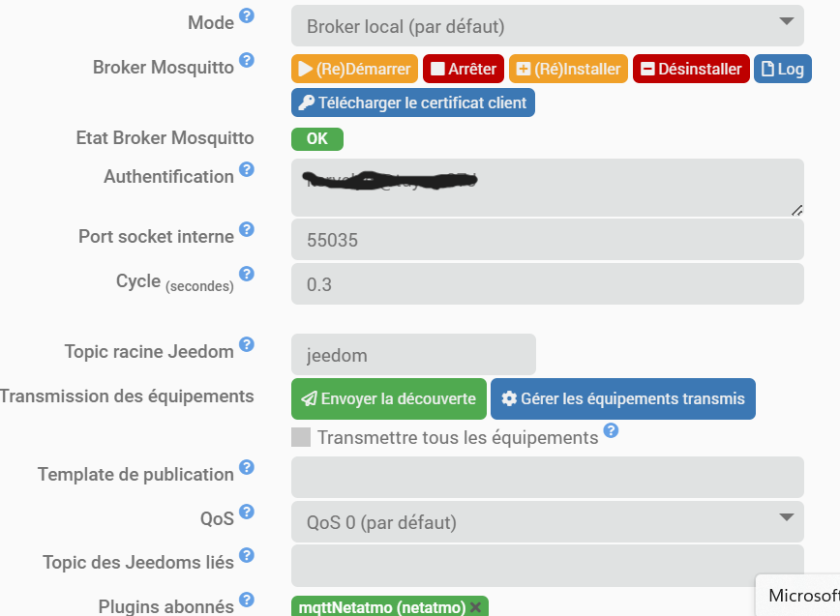Download the client certificate
Image resolution: width=840 pixels, height=616 pixels.
[413, 103]
